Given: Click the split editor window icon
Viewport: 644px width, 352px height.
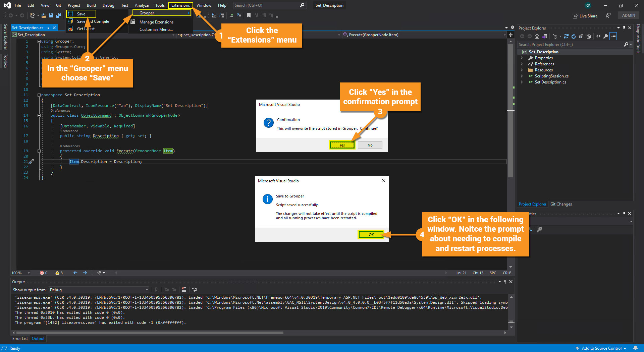Looking at the screenshot, I should [511, 35].
